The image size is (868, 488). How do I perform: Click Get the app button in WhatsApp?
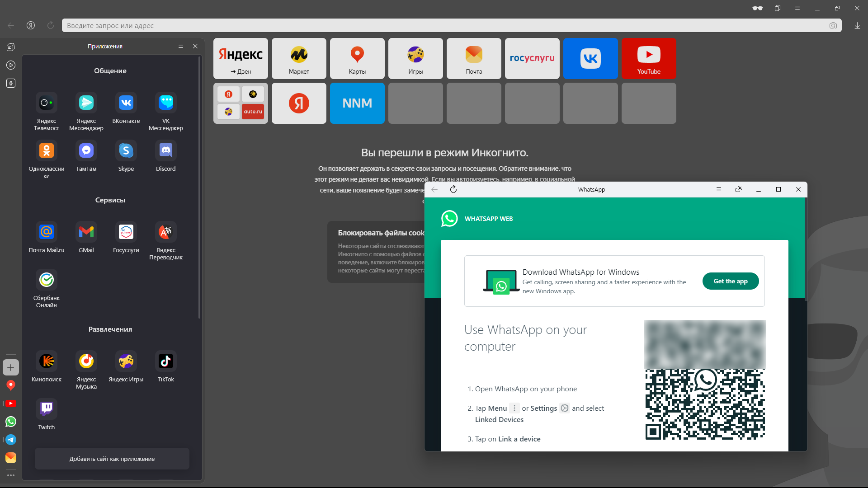click(x=731, y=281)
